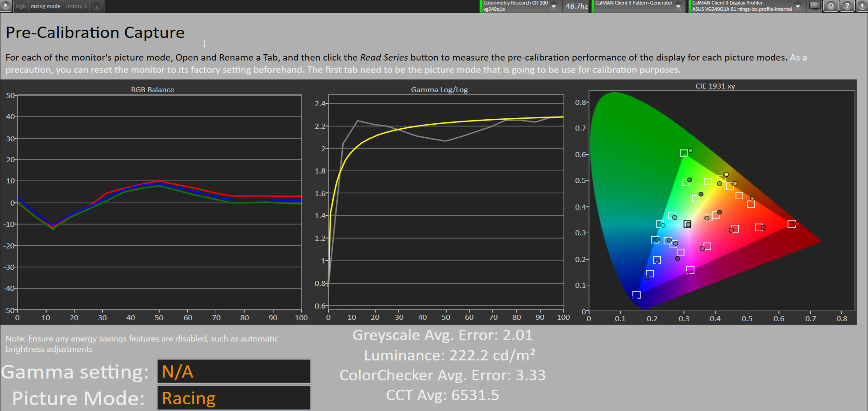This screenshot has height=411, width=868.
Task: Open help with the question mark icon
Action: (x=847, y=6)
